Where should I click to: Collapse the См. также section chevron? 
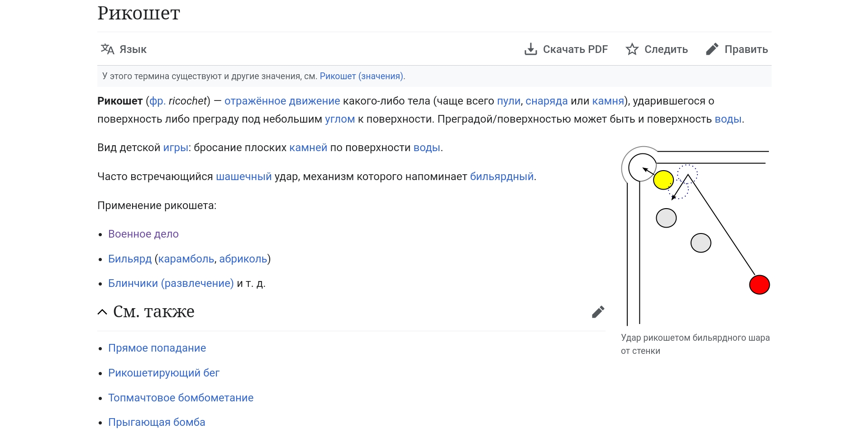coord(102,312)
